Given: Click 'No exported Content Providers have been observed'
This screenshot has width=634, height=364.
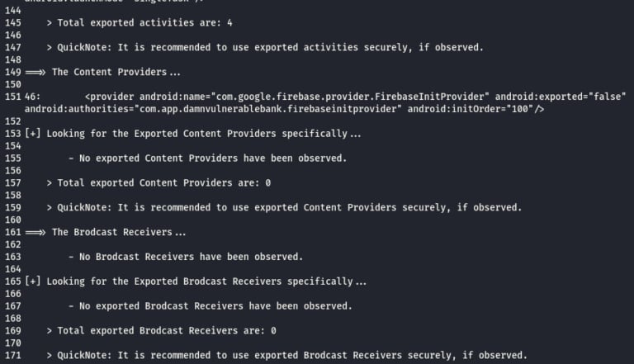Looking at the screenshot, I should tap(213, 158).
